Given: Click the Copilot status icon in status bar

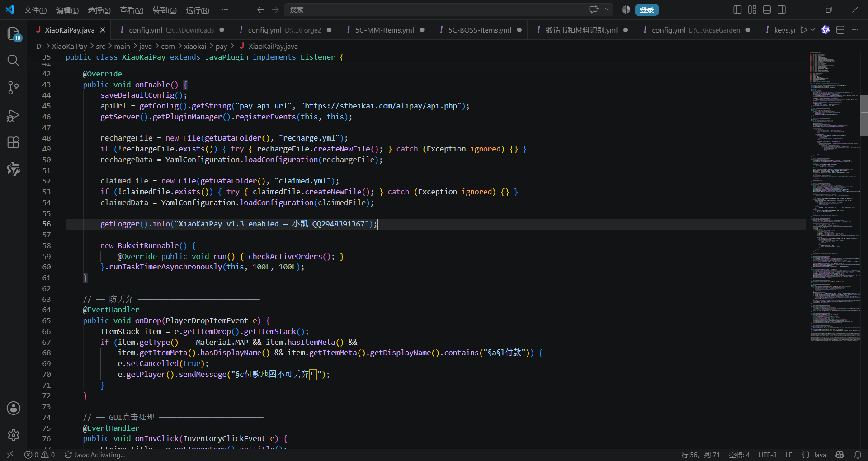Looking at the screenshot, I should point(840,455).
